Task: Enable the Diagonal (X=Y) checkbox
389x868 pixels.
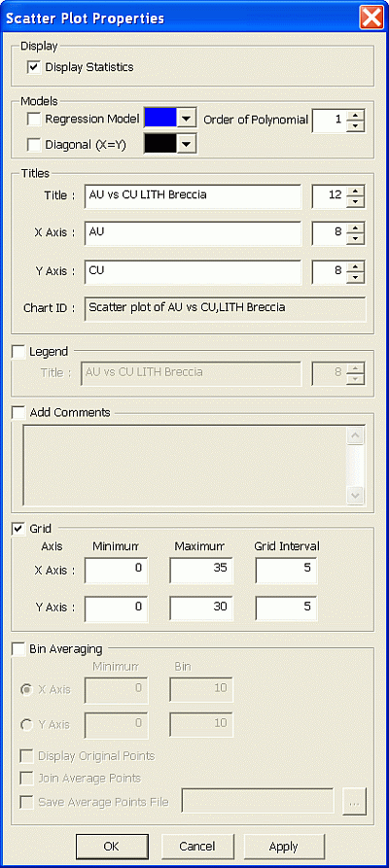Action: (34, 145)
